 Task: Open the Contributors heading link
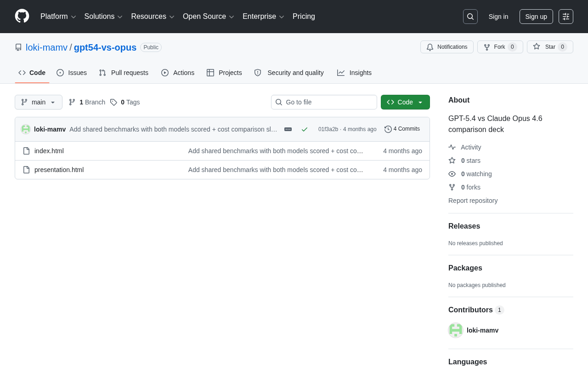476,310
